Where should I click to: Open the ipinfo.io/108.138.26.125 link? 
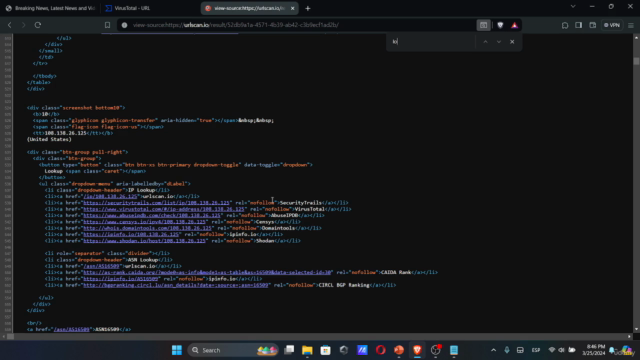[x=131, y=234]
